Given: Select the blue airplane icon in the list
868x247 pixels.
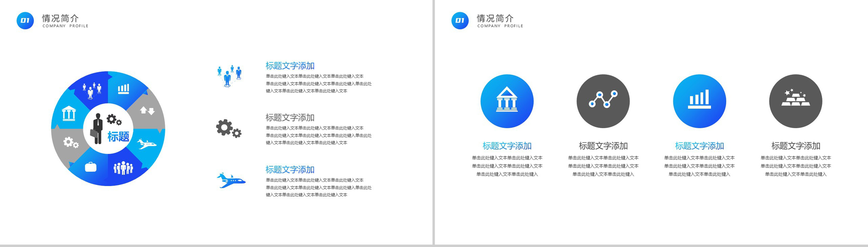Looking at the screenshot, I should coord(231,180).
